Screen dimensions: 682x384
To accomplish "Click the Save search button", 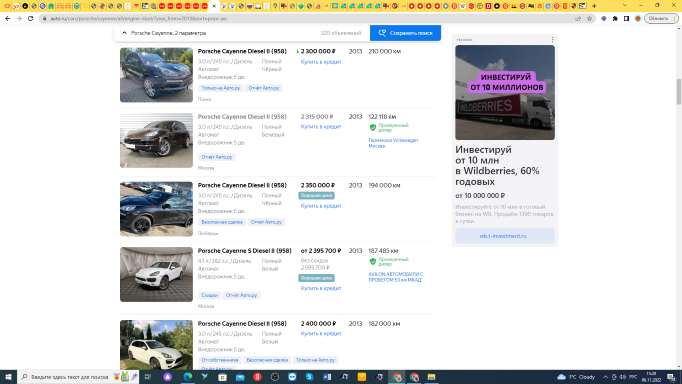I will point(405,33).
